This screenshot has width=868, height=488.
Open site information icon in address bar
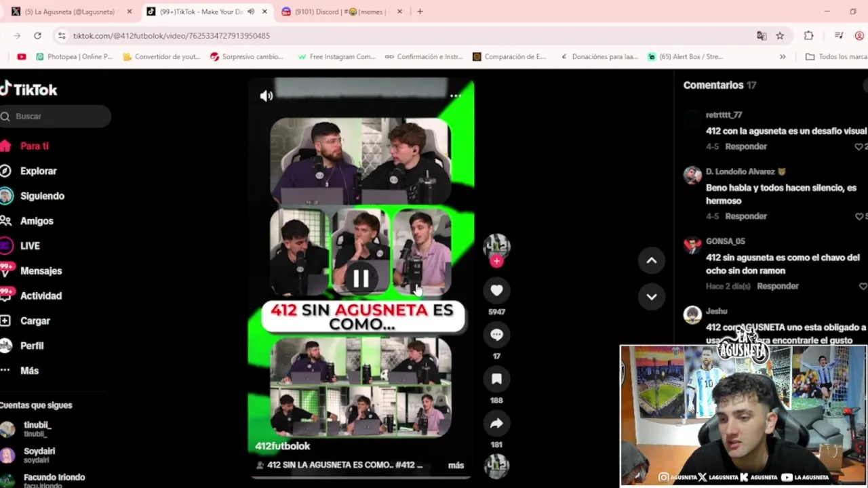[x=62, y=36]
